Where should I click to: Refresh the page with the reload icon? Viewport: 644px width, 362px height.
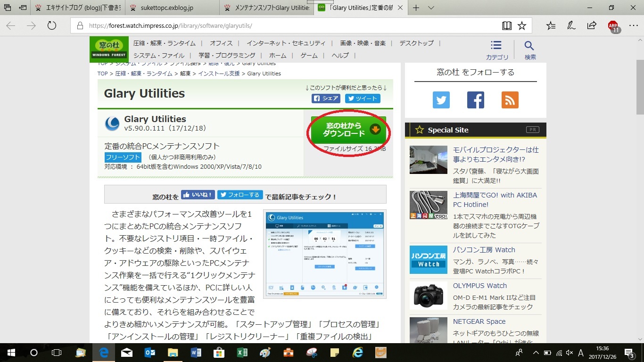pos(52,26)
